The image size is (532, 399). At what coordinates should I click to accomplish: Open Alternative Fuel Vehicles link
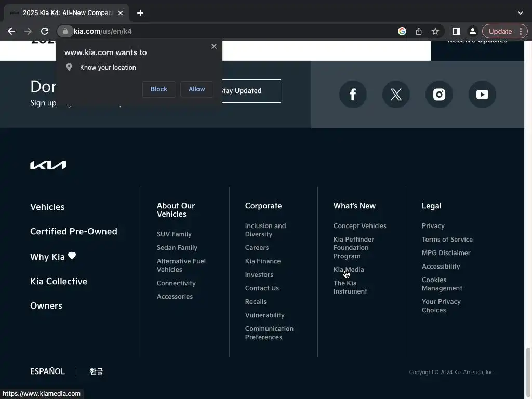181,265
